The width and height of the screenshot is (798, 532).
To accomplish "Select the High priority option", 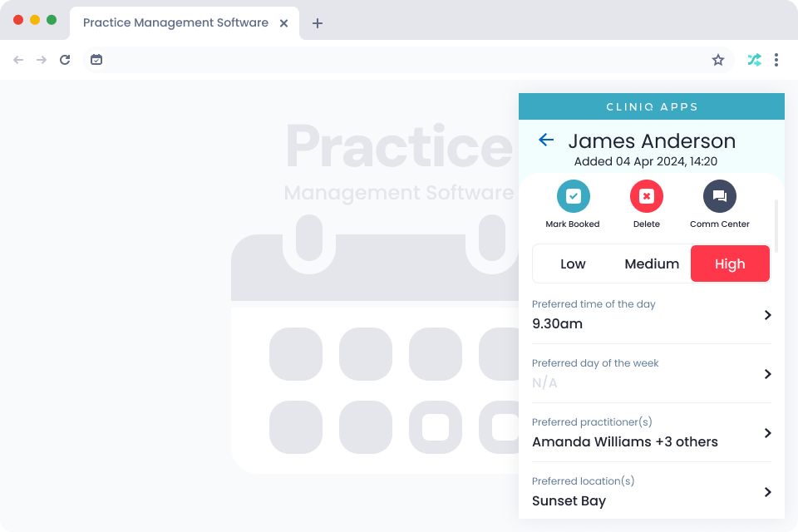I will pos(730,264).
